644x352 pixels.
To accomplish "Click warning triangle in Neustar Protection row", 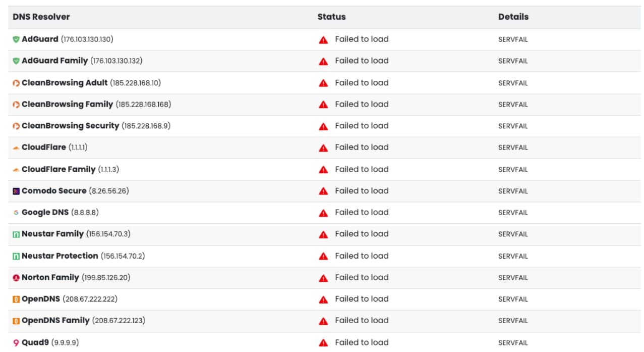I will [323, 257].
